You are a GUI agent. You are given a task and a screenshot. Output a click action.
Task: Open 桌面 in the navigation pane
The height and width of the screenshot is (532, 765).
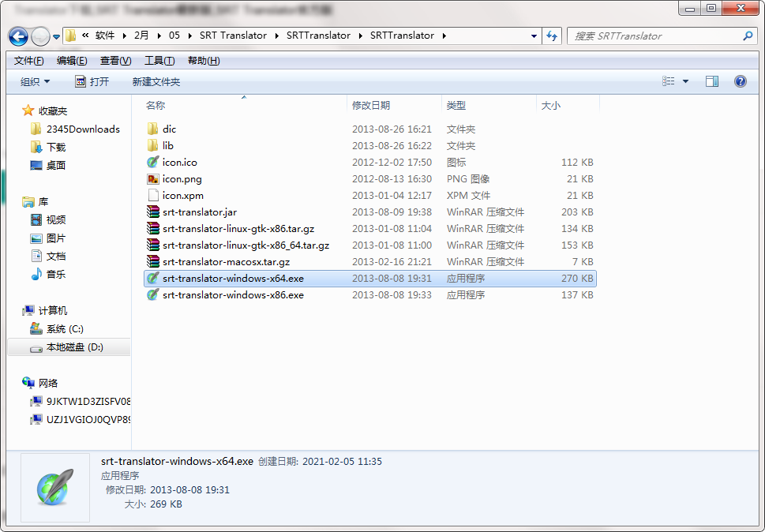pyautogui.click(x=56, y=165)
